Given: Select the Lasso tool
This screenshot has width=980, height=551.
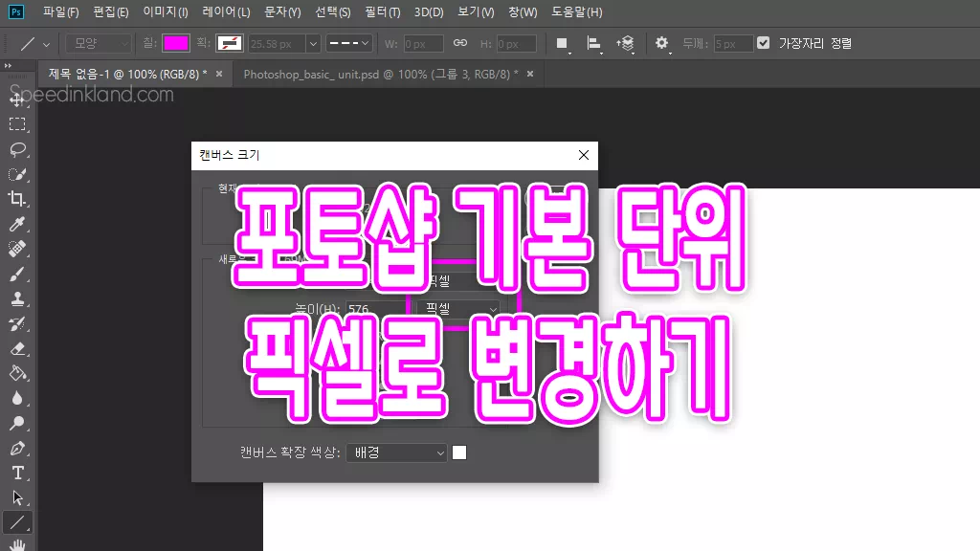Looking at the screenshot, I should pos(17,149).
